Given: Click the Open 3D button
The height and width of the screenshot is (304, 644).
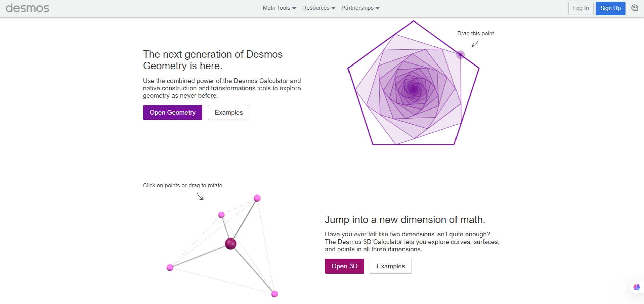Looking at the screenshot, I should pos(344,266).
